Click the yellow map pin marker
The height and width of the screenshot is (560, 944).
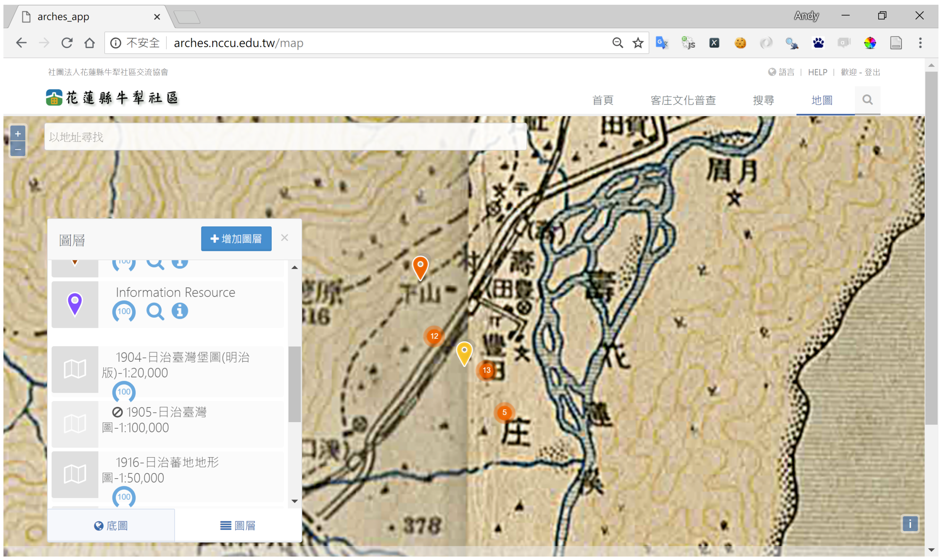pyautogui.click(x=465, y=352)
